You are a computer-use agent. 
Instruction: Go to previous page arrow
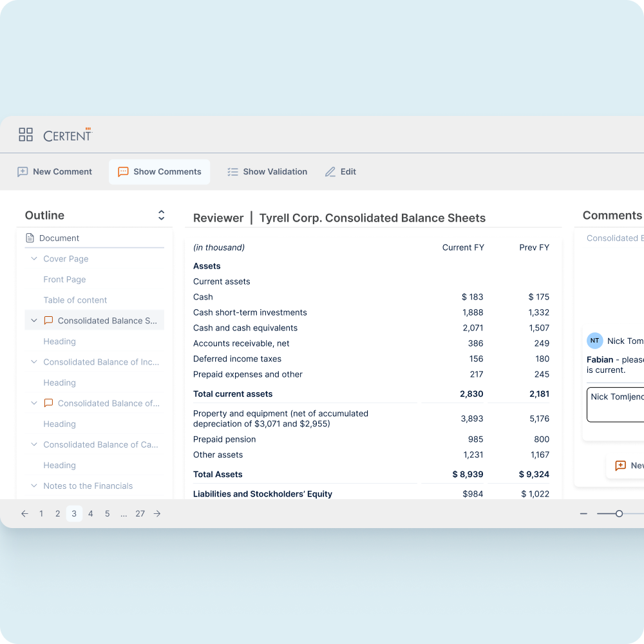click(24, 514)
